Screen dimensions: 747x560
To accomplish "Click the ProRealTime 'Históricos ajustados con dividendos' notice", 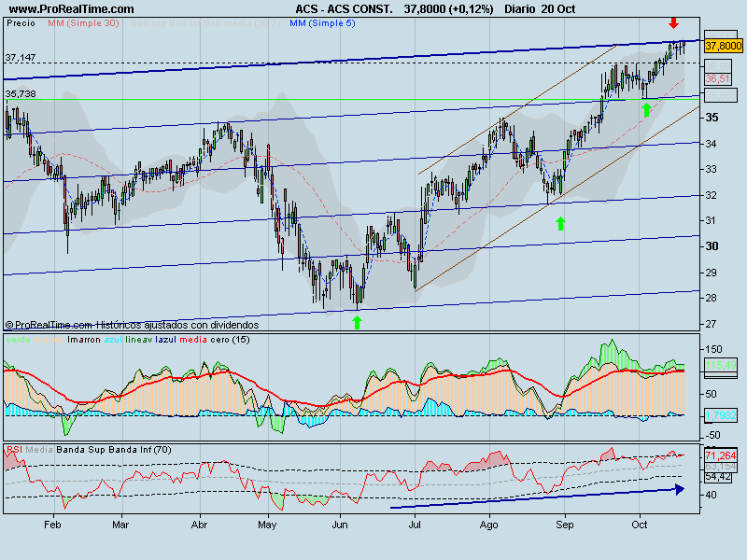I will tap(132, 325).
